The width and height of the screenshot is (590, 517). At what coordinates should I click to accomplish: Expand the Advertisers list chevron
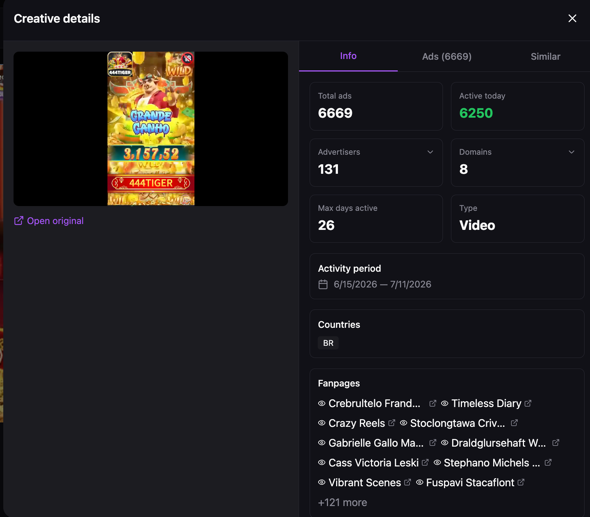(x=430, y=152)
